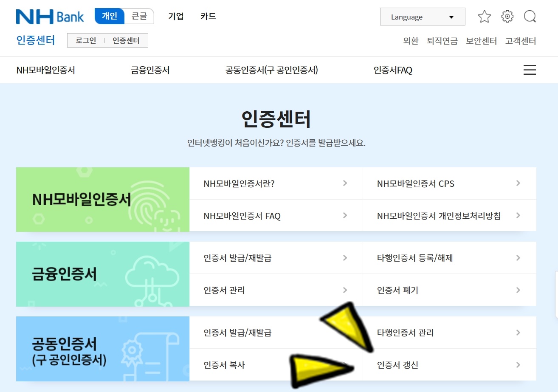Click the 인증센터 button next to 로그인
The image size is (558, 392).
(126, 41)
